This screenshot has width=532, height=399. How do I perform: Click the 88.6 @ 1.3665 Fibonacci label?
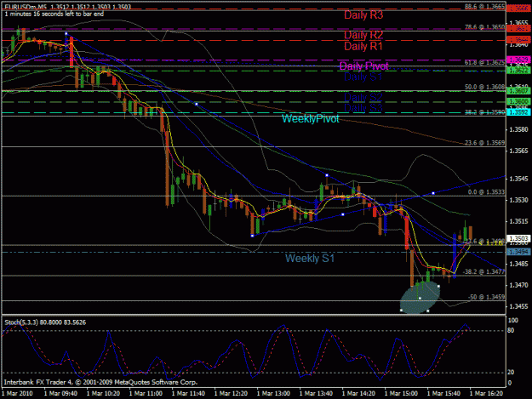[x=484, y=6]
